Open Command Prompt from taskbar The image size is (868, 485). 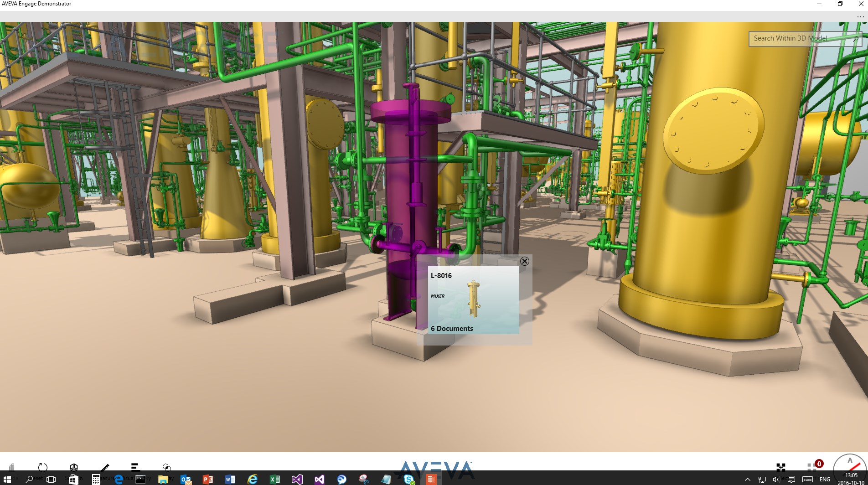tap(141, 479)
